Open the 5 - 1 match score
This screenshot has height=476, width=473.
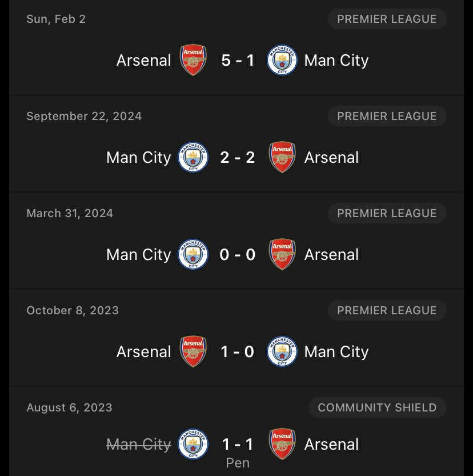click(x=238, y=61)
